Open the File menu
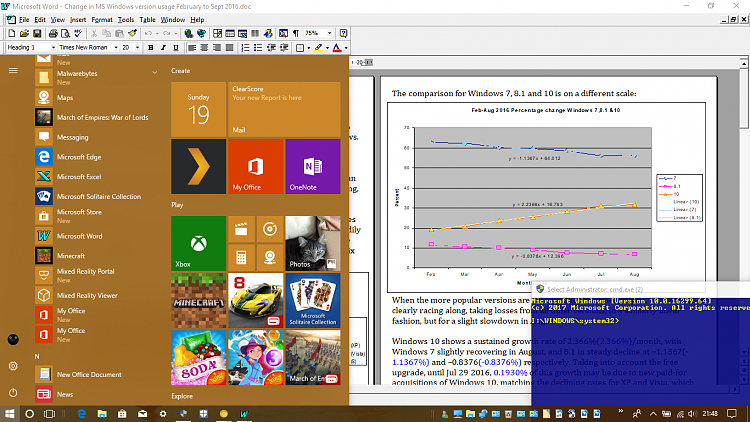750x422 pixels. (x=24, y=20)
